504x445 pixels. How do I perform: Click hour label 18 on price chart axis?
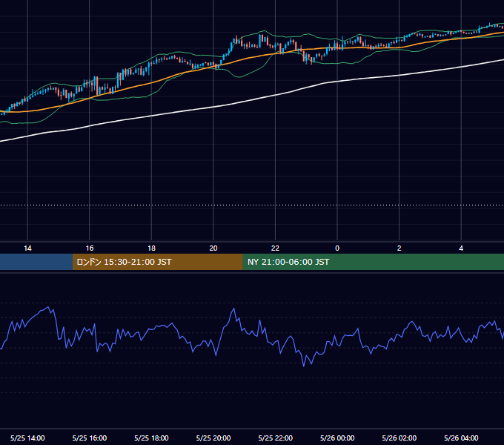151,248
